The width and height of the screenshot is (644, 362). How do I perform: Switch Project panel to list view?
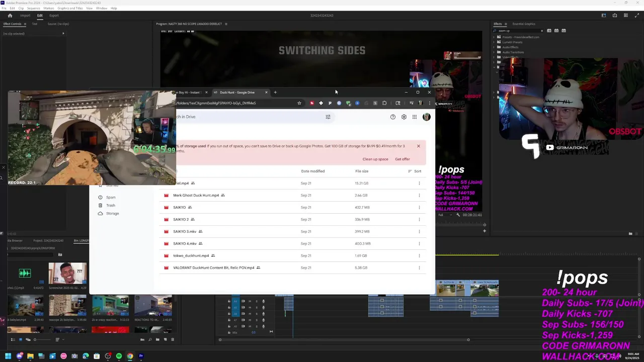[x=13, y=339]
